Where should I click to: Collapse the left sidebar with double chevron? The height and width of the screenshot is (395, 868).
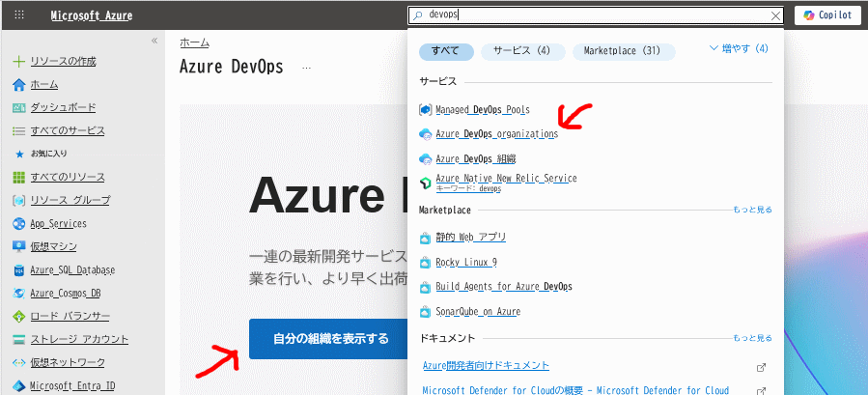coord(154,41)
